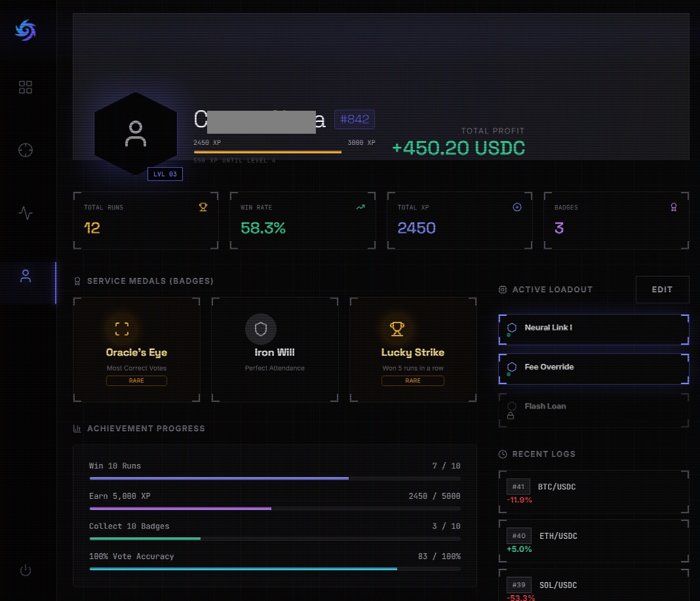Click the target icon in Total XP card
Screen dimensions: 700x601
517,207
